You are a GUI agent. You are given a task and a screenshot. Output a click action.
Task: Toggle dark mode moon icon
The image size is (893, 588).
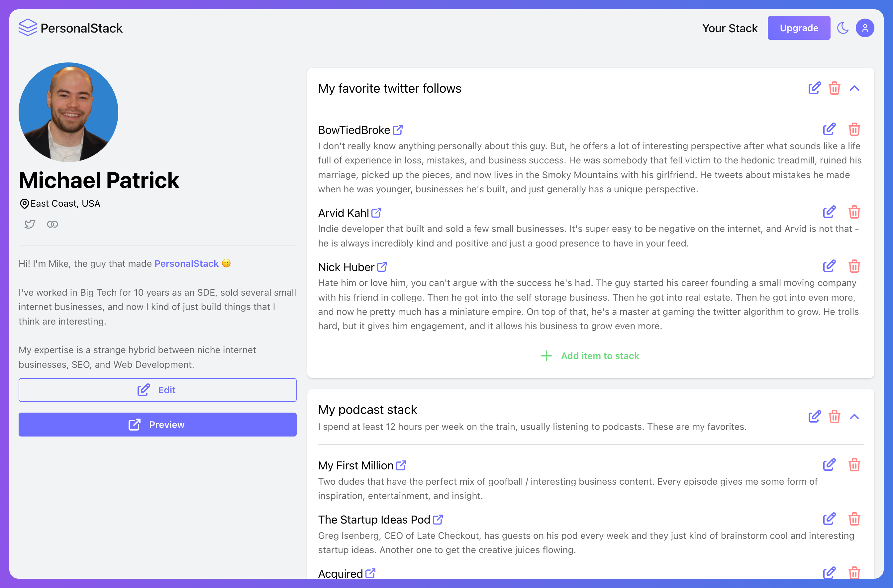(843, 28)
